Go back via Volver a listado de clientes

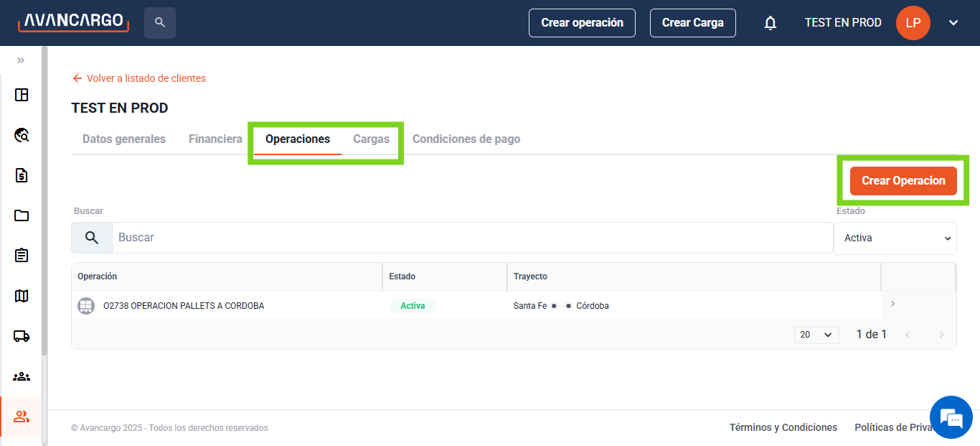click(x=139, y=78)
